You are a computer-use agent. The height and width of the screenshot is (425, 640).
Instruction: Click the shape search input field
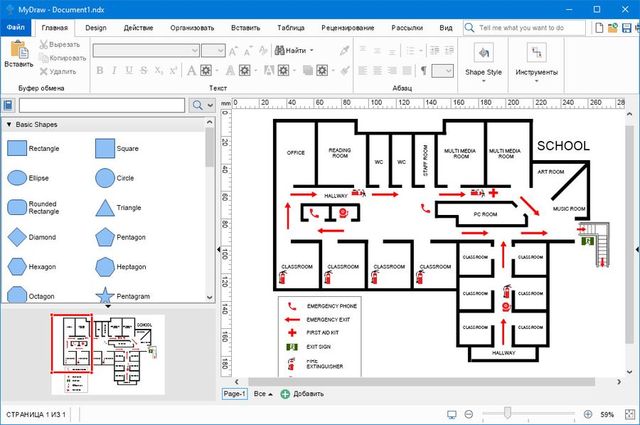pyautogui.click(x=101, y=105)
